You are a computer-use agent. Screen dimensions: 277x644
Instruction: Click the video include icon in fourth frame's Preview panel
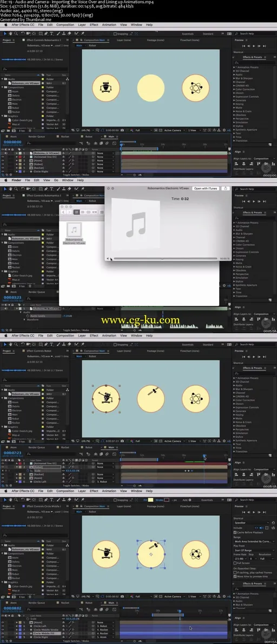[256, 528]
